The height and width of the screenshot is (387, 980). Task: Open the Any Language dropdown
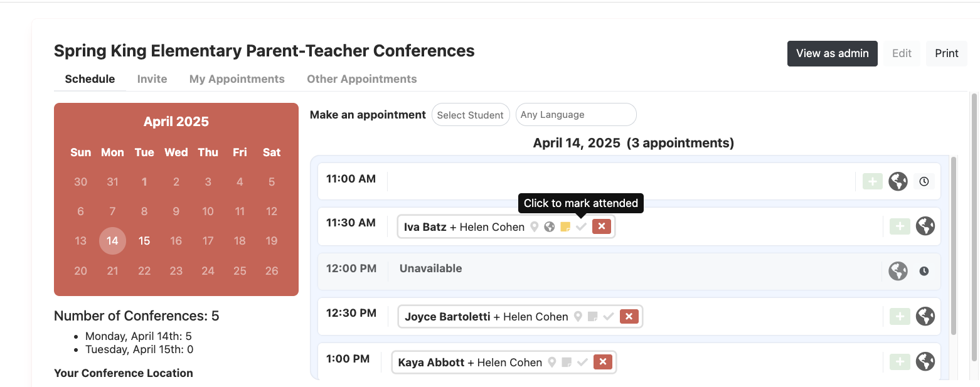575,115
